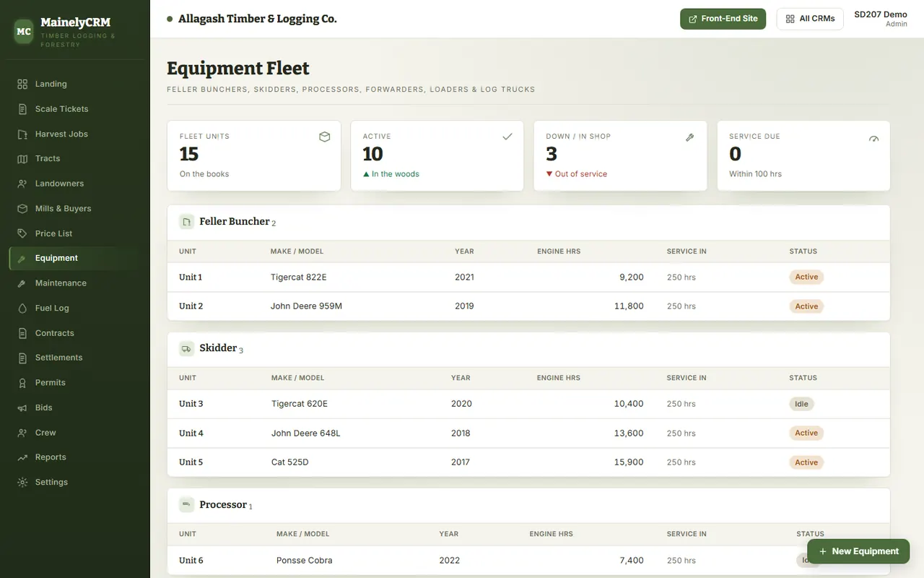Click year 2022 in Unit 6 row

(x=449, y=561)
